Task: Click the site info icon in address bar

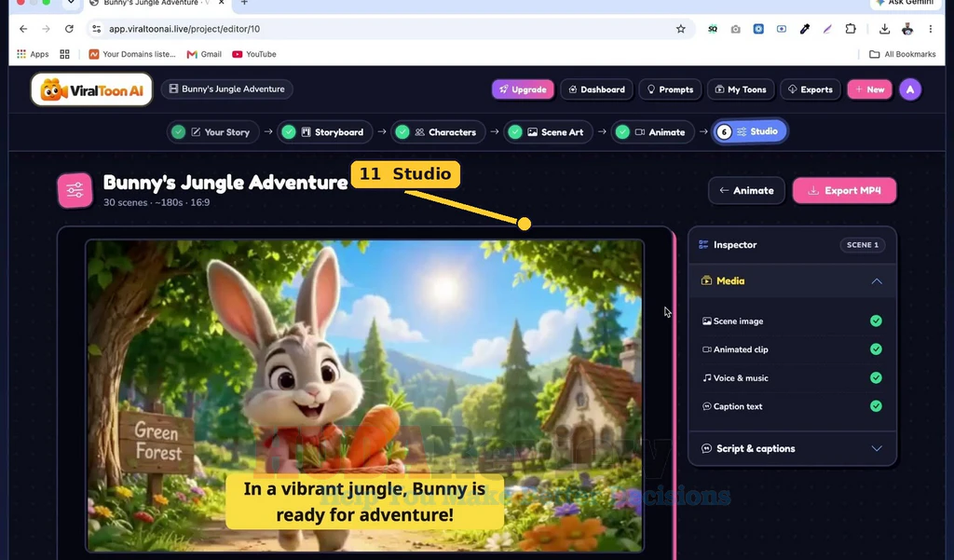Action: [x=96, y=29]
